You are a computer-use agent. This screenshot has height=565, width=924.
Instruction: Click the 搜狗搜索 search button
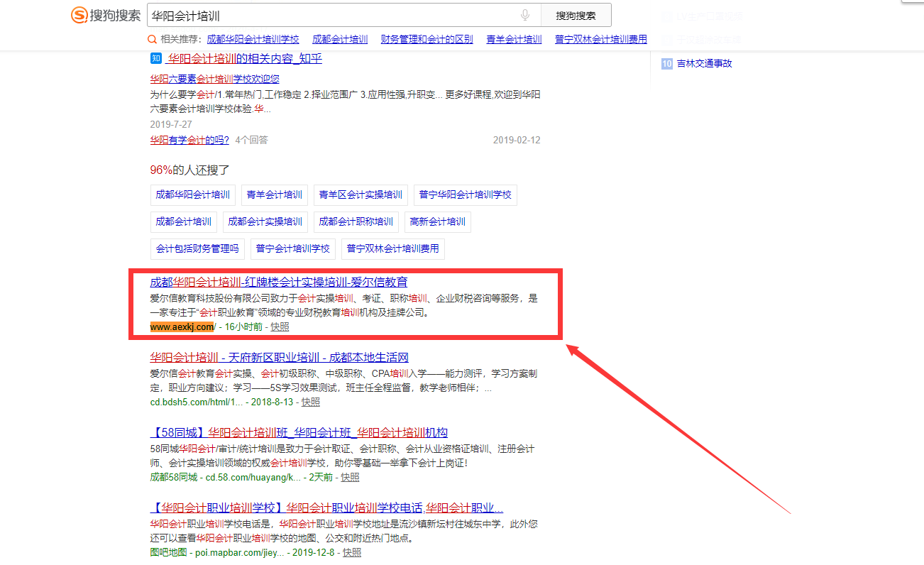(576, 15)
